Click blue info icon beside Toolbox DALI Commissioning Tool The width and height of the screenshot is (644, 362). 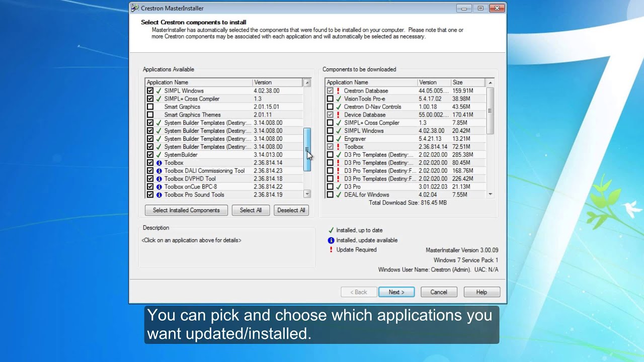point(159,171)
